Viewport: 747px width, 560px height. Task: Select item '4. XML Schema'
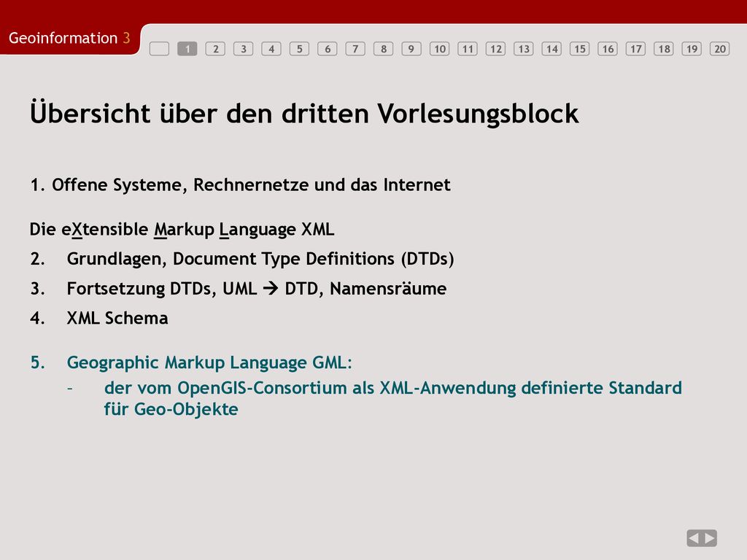[99, 318]
